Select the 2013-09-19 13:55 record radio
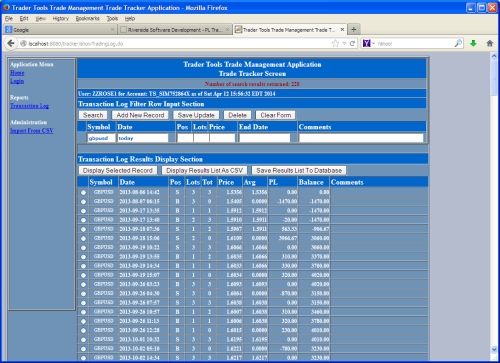 coord(83,257)
